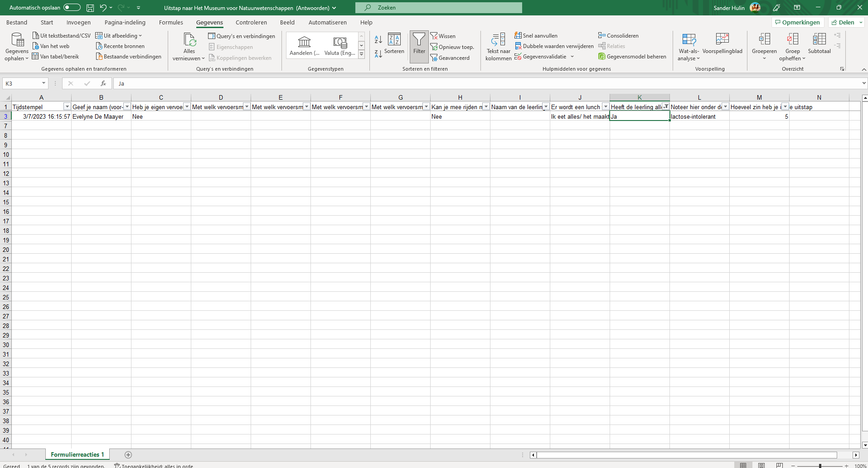Select the Formulierreacties 1 sheet tab
This screenshot has height=468, width=868.
(77, 454)
